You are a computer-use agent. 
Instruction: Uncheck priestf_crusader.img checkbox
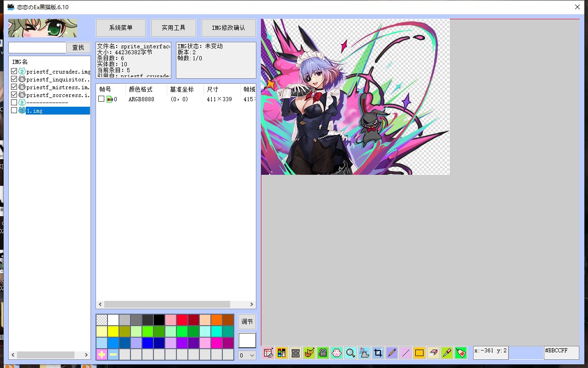14,72
